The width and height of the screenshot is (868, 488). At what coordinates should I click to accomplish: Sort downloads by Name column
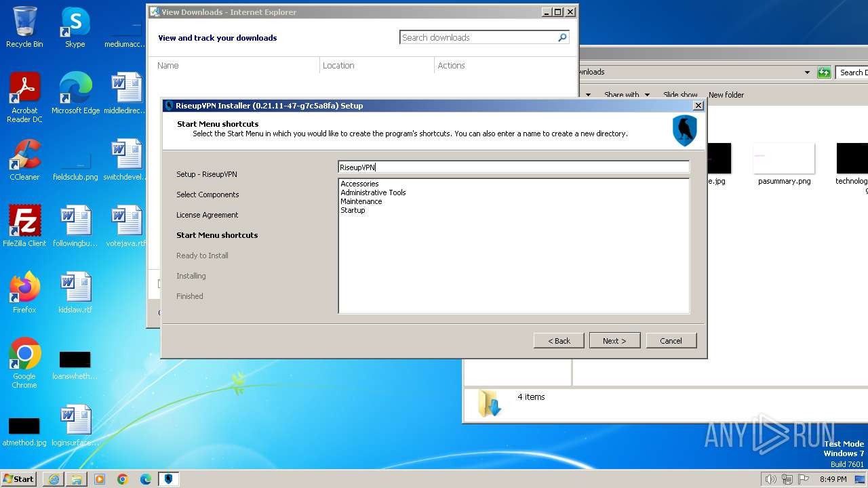point(234,66)
